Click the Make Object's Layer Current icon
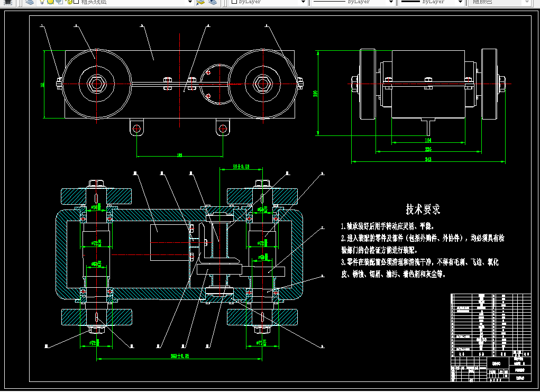540x392 pixels. point(200,2)
